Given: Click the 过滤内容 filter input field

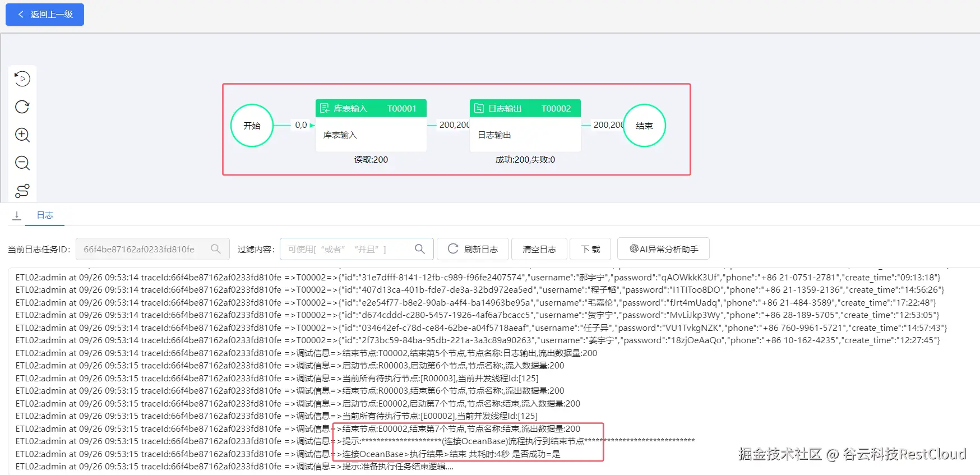Looking at the screenshot, I should coord(357,249).
